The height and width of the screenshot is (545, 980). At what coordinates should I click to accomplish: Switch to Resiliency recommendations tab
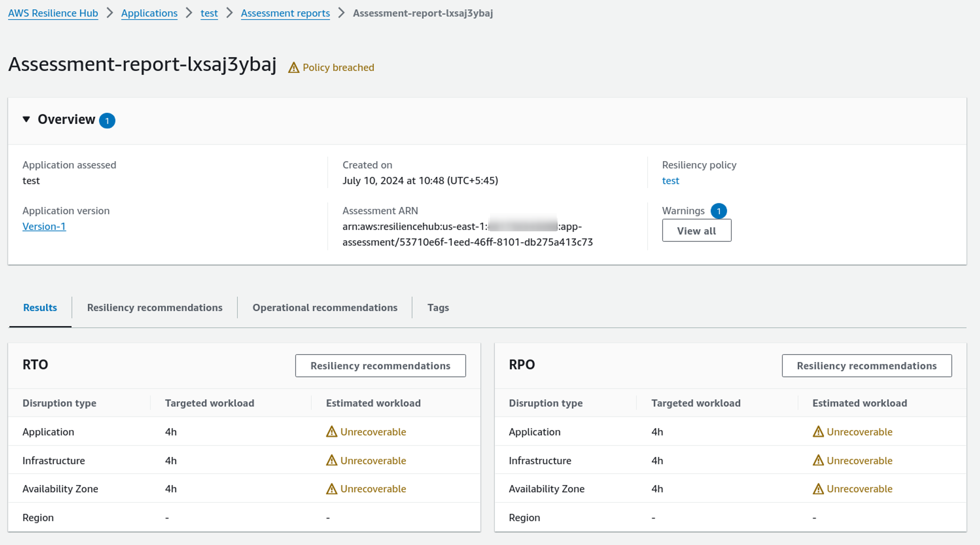pos(154,308)
